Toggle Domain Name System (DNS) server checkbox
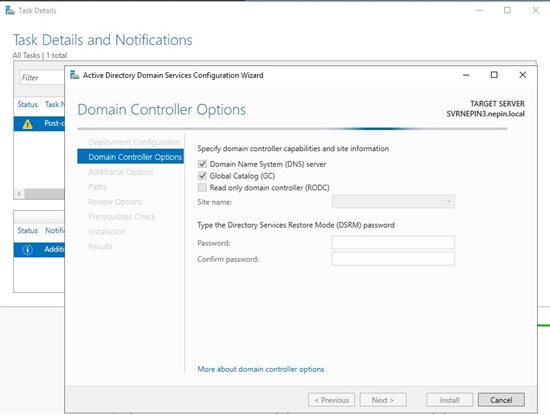The width and height of the screenshot is (550, 415). 202,164
